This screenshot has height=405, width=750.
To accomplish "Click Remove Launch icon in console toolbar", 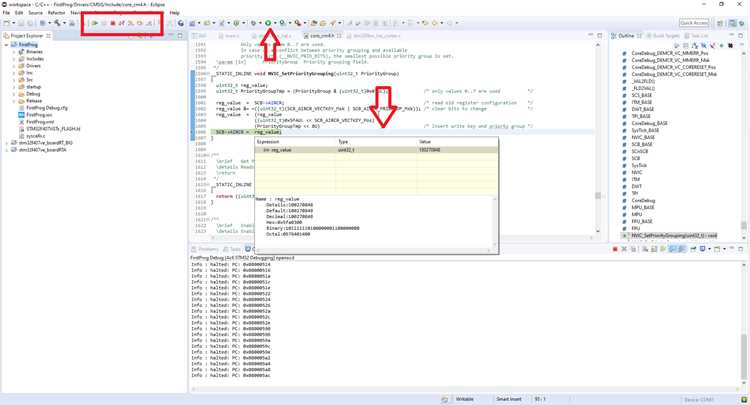I will 624,249.
